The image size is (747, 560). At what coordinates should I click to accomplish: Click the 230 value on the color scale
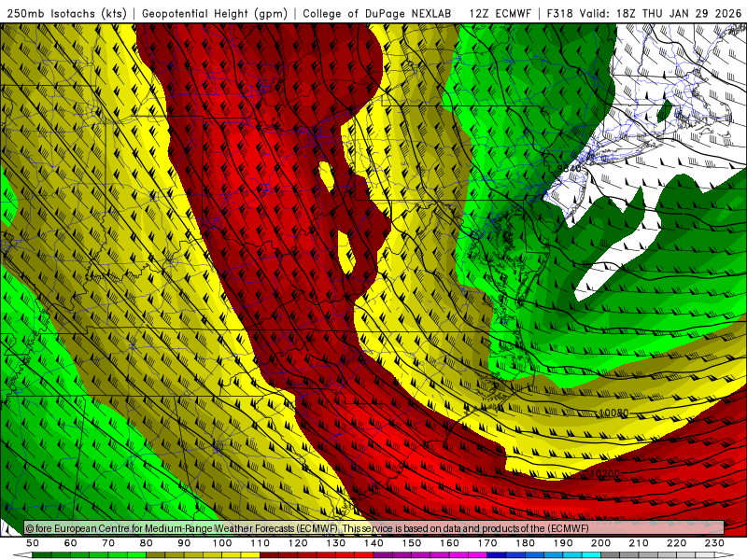[714, 543]
